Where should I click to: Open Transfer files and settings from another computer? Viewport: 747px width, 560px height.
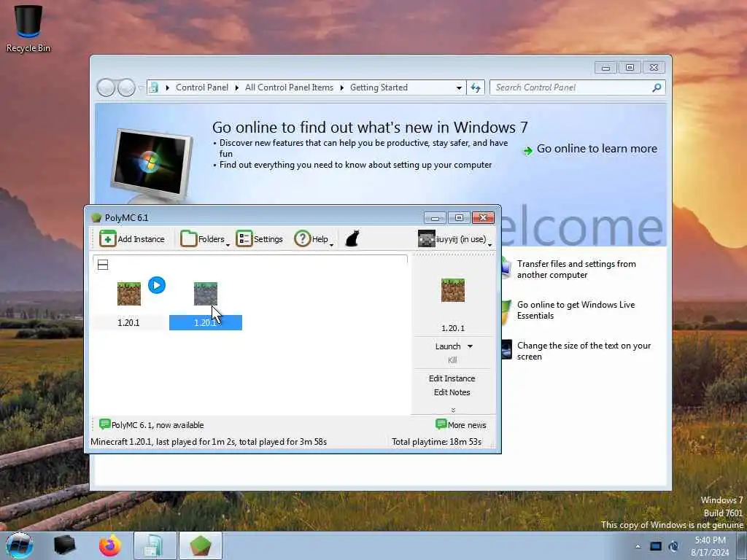tap(576, 269)
